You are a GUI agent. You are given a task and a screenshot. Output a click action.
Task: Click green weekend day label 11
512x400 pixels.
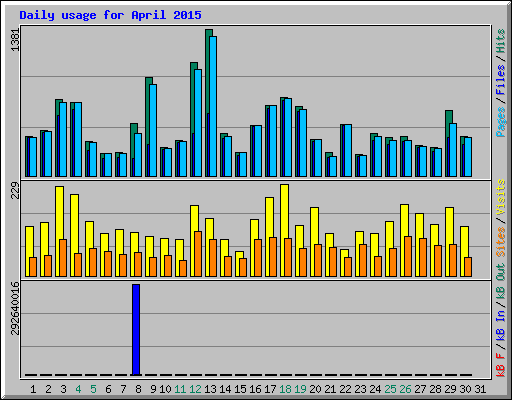180,389
